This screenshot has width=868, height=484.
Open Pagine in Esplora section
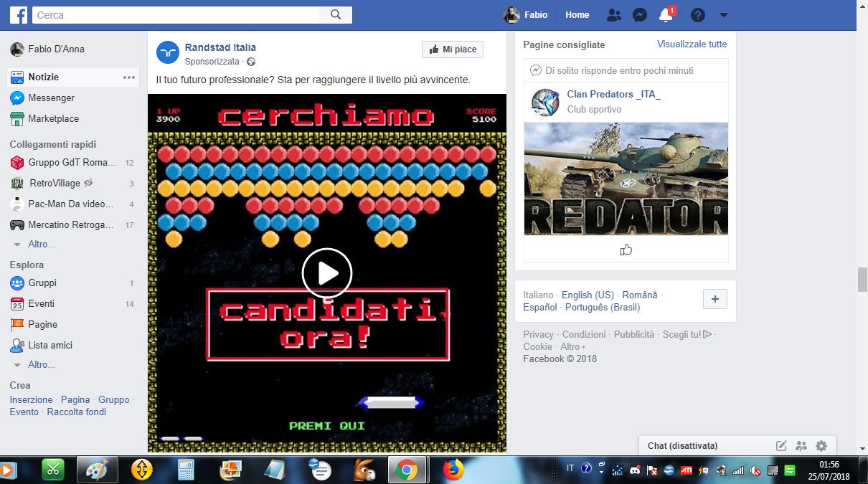(42, 324)
